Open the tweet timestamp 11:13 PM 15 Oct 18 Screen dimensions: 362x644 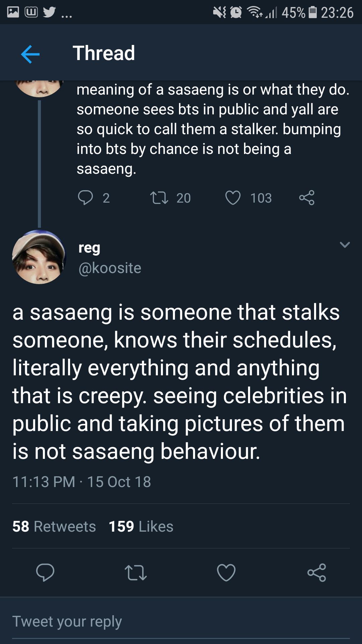click(82, 482)
